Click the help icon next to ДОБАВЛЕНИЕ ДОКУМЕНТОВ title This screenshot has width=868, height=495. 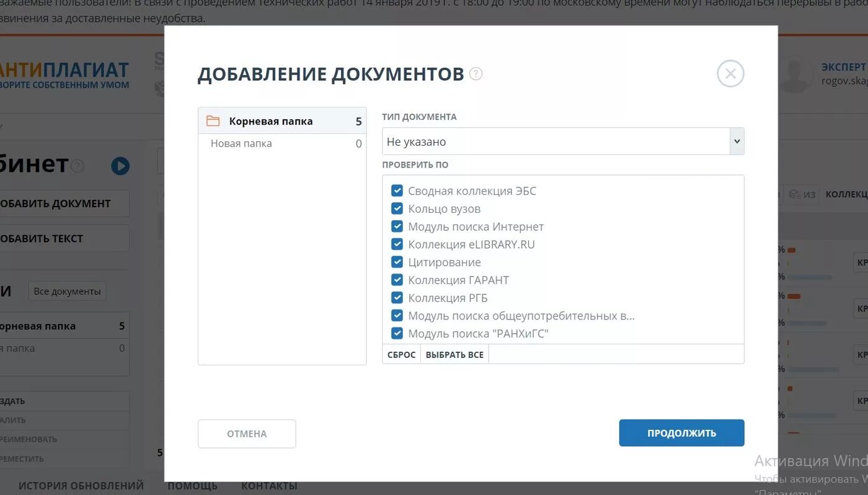[476, 73]
